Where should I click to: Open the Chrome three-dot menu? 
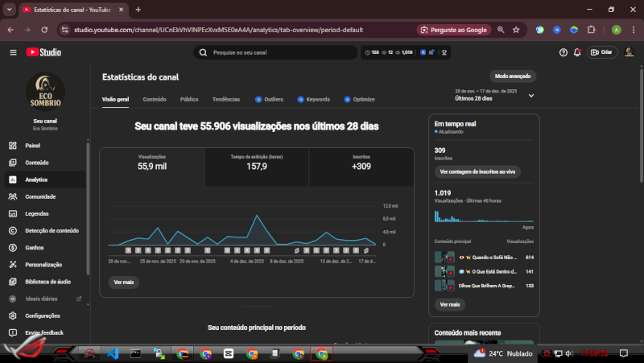pyautogui.click(x=633, y=30)
